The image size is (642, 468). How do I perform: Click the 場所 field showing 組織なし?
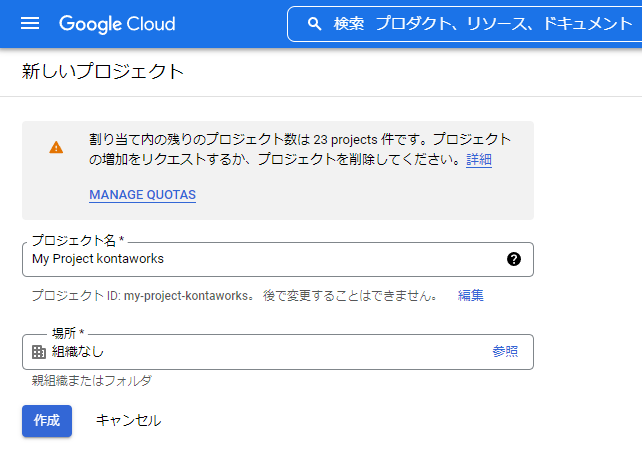click(278, 352)
